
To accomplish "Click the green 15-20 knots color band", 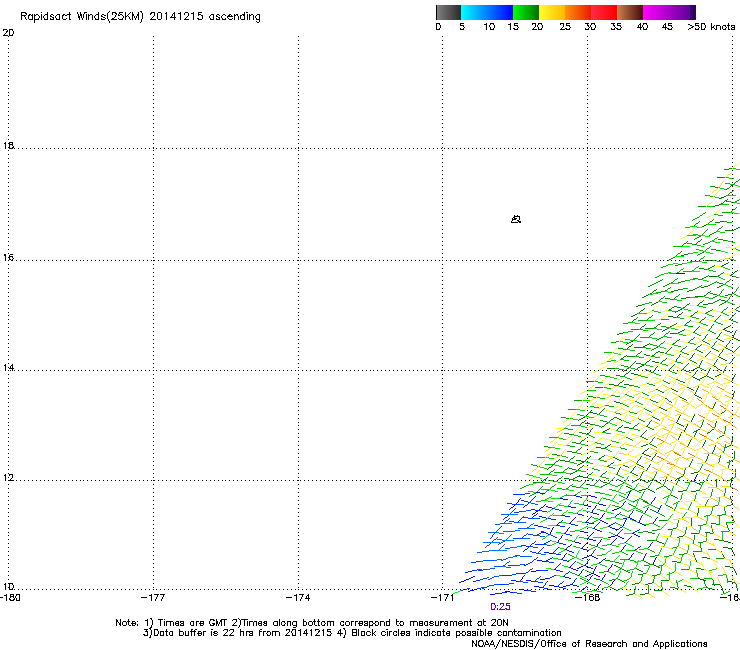I will [526, 12].
